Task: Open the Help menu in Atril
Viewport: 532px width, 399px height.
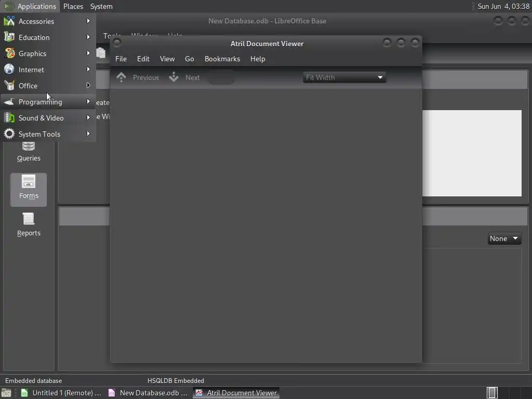Action: [x=258, y=59]
